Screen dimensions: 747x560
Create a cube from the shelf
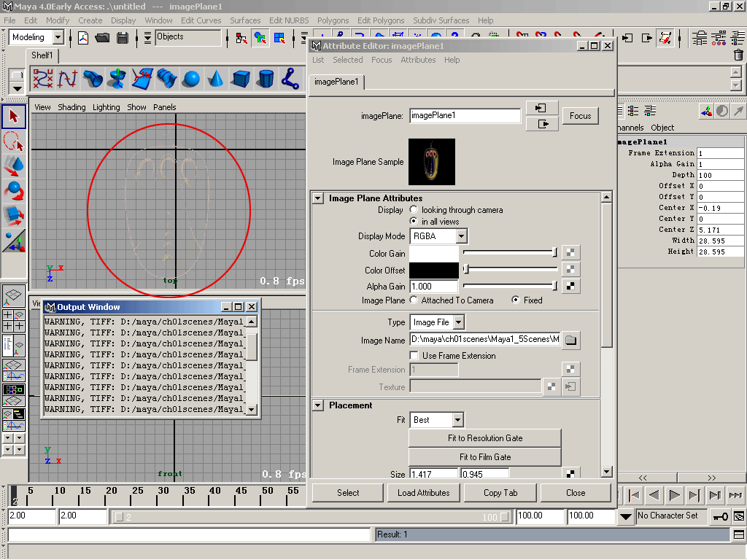(241, 79)
